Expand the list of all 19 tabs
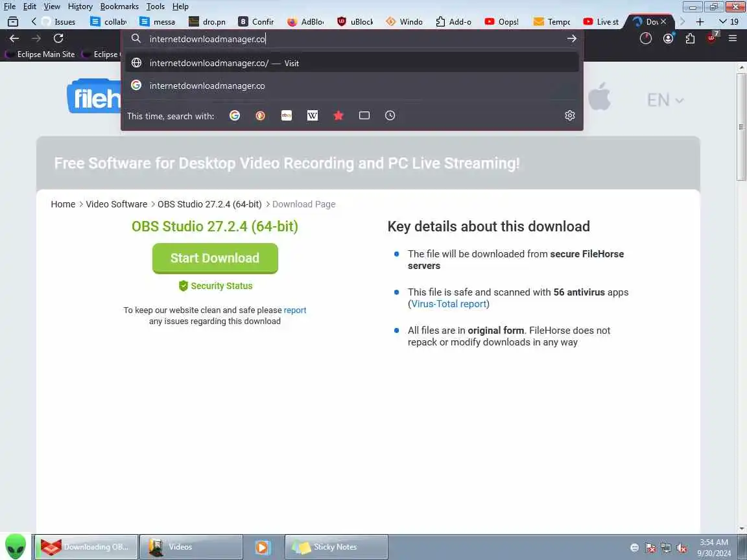Image resolution: width=747 pixels, height=560 pixels. pos(729,21)
